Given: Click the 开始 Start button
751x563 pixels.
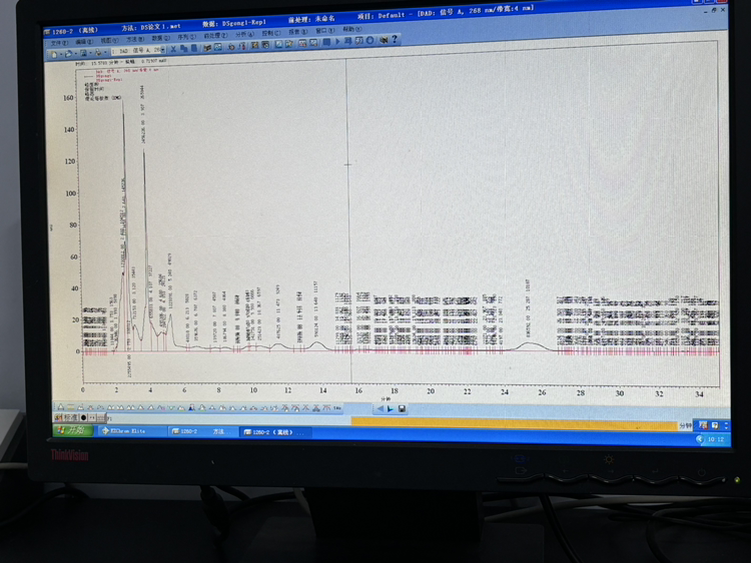Looking at the screenshot, I should click(x=72, y=430).
